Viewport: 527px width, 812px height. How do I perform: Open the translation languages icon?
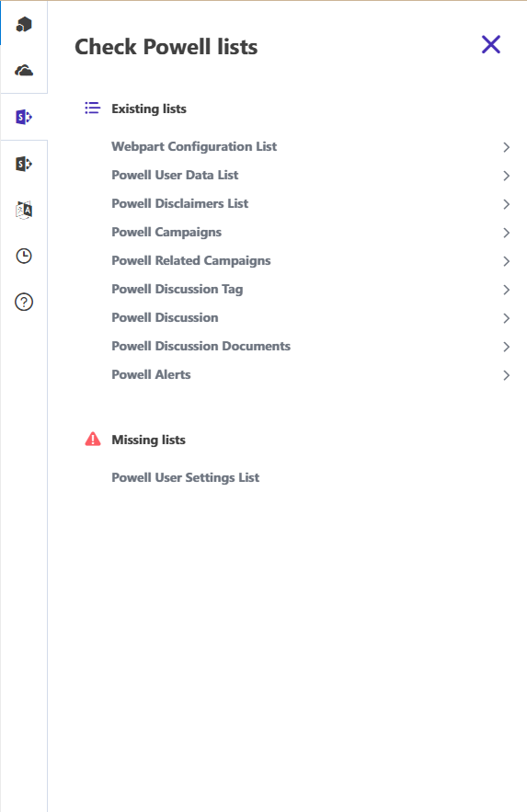tap(24, 211)
